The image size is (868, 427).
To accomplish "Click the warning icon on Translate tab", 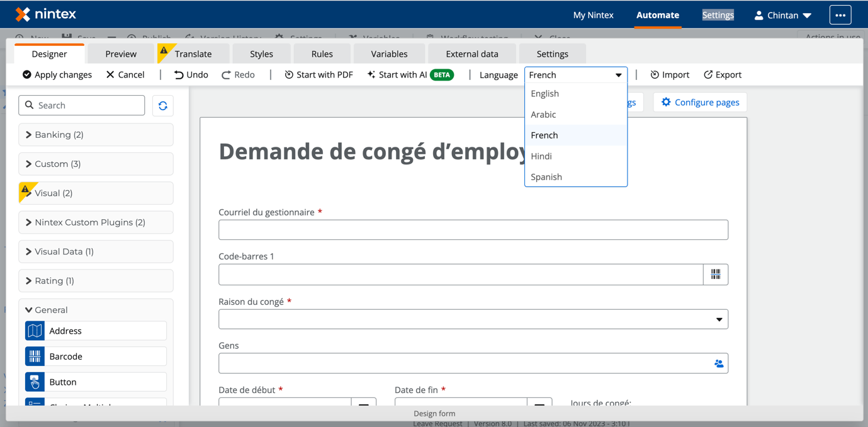I will point(164,50).
